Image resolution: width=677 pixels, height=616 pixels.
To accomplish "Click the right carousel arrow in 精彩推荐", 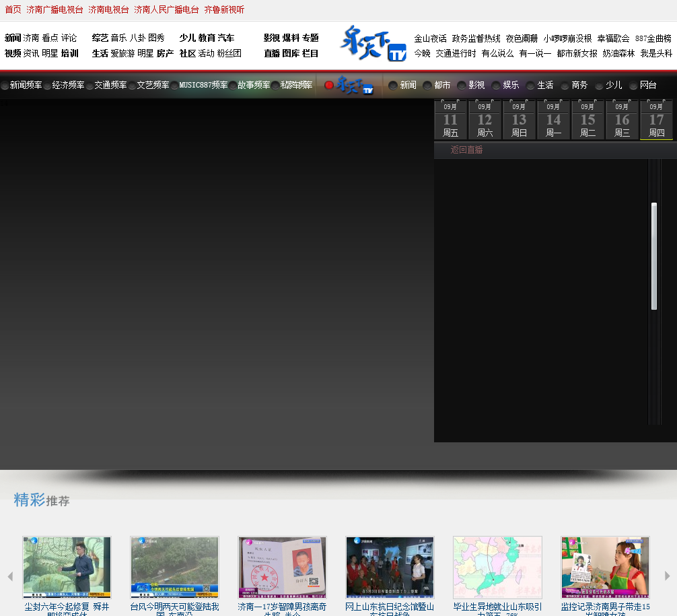I will [667, 576].
